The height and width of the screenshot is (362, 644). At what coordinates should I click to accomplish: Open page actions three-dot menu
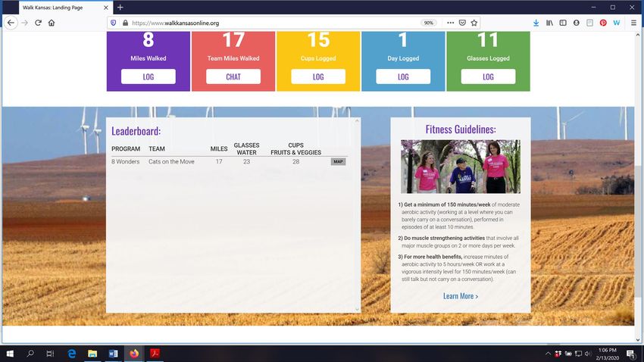[x=451, y=23]
